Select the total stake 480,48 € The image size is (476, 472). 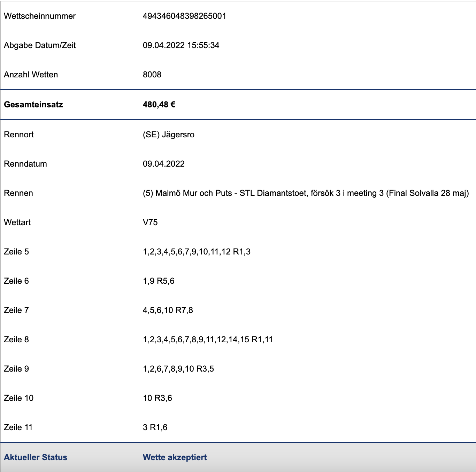click(159, 105)
